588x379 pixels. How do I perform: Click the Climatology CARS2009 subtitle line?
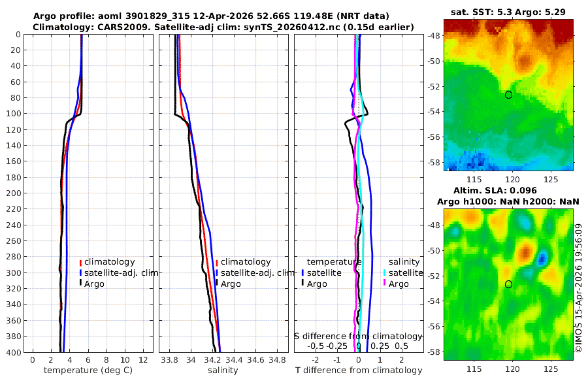[223, 27]
